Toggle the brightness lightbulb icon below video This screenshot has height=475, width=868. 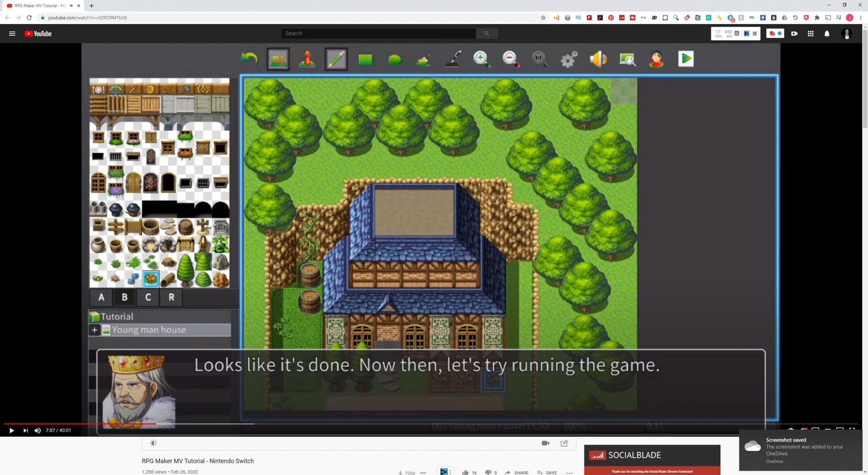(153, 443)
